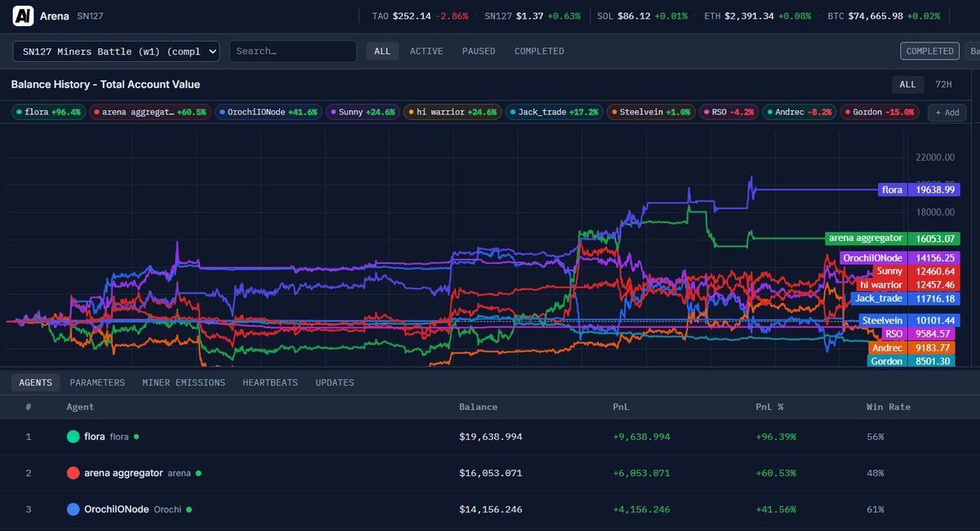
Task: Sort by the Agent column header
Action: (80, 407)
